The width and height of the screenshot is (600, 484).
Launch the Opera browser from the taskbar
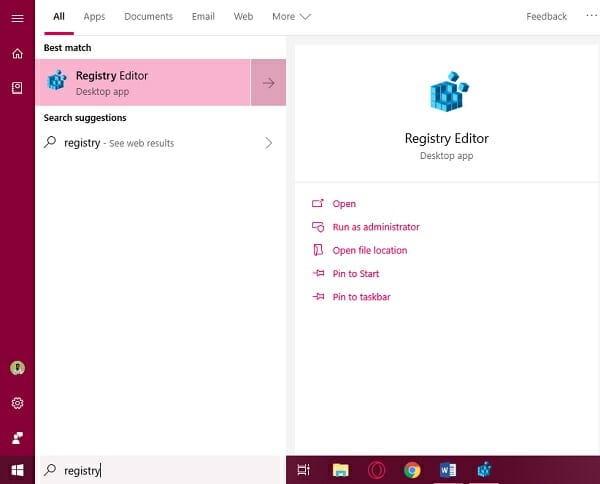[377, 470]
